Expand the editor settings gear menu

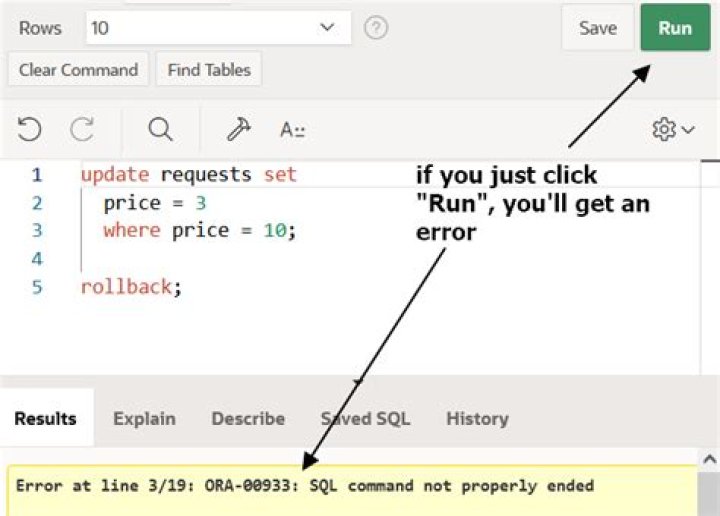[673, 129]
